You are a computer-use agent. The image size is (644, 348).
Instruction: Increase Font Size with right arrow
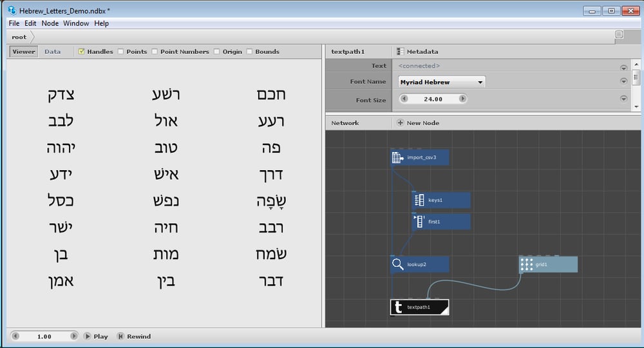coord(462,99)
